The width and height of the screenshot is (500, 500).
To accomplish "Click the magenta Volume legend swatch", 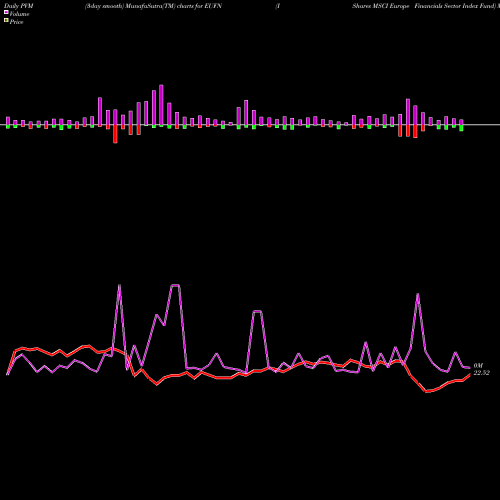I will (6, 12).
